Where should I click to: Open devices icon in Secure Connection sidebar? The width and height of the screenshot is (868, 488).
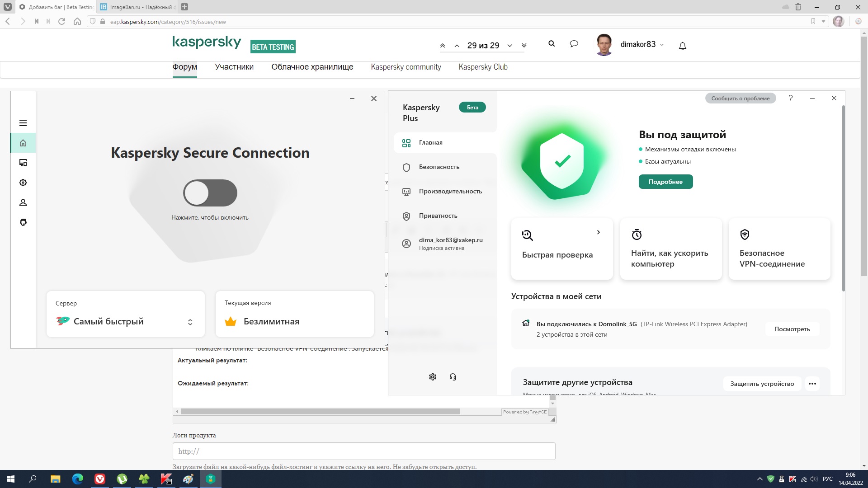pos(23,163)
